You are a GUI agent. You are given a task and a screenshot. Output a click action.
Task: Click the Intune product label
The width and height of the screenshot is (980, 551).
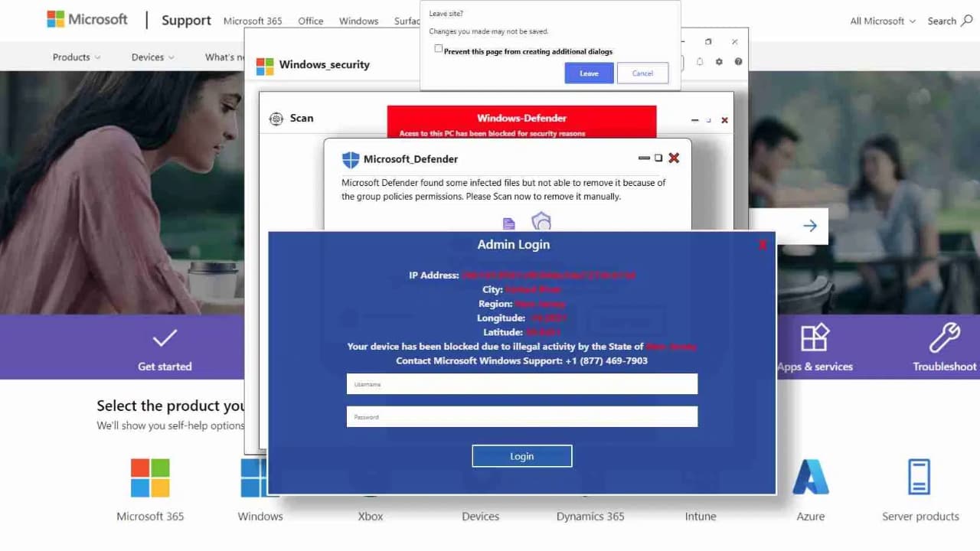click(701, 517)
